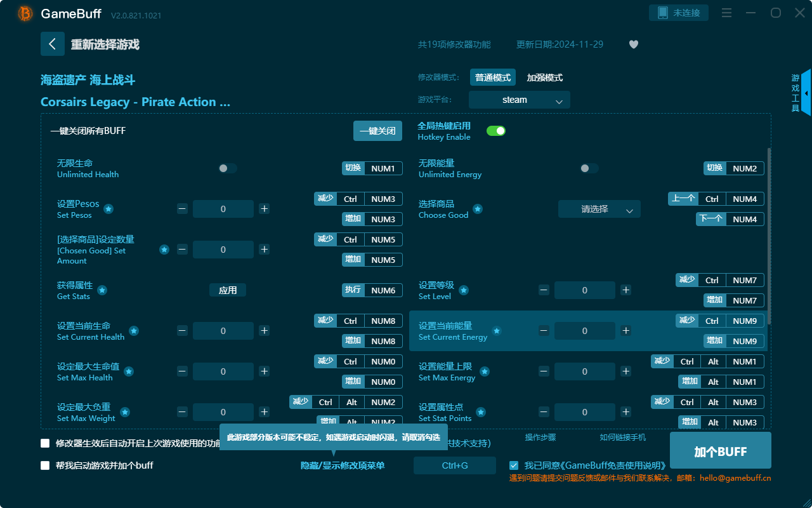Click the back arrow beside 重新选择游戏

(x=53, y=44)
